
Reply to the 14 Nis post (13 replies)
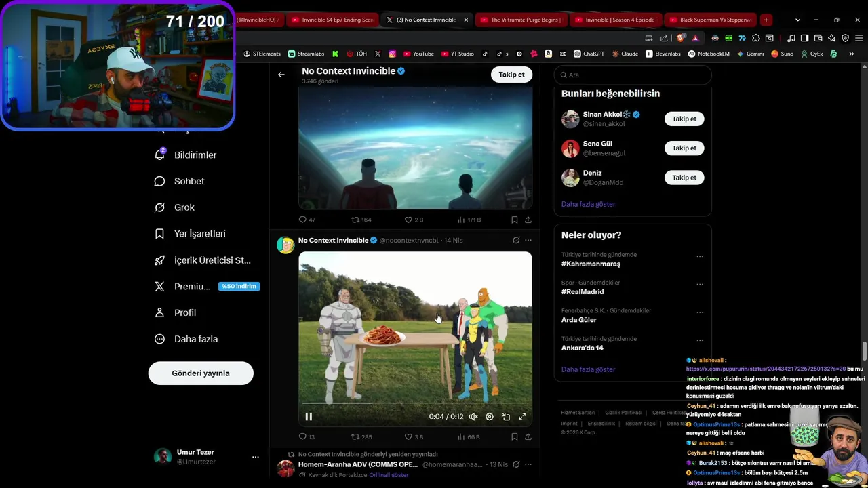307,436
